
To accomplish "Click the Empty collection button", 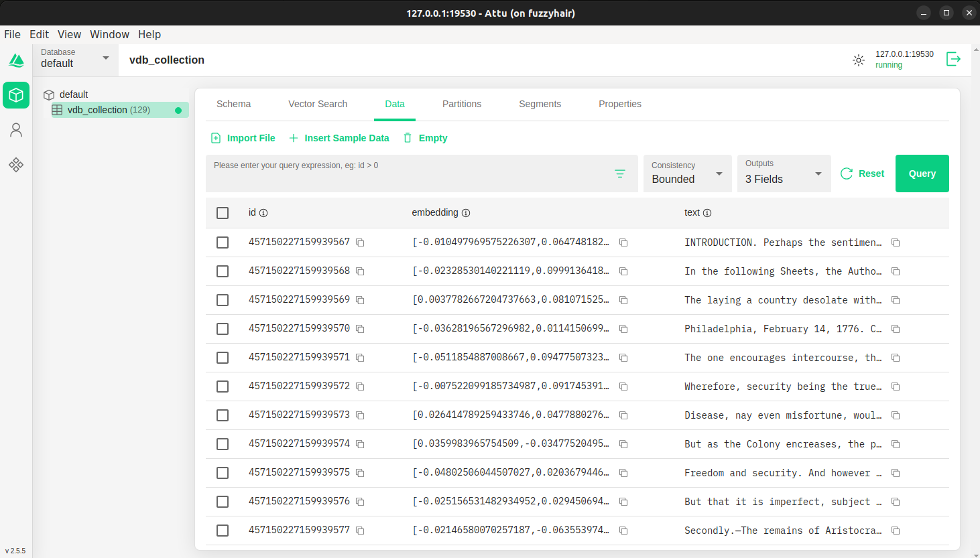I will pyautogui.click(x=425, y=138).
